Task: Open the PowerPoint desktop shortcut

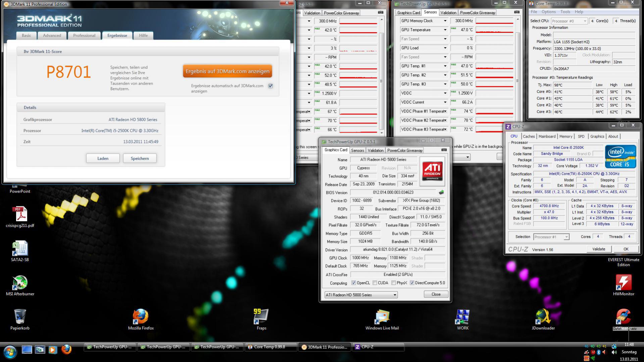Action: tap(20, 189)
